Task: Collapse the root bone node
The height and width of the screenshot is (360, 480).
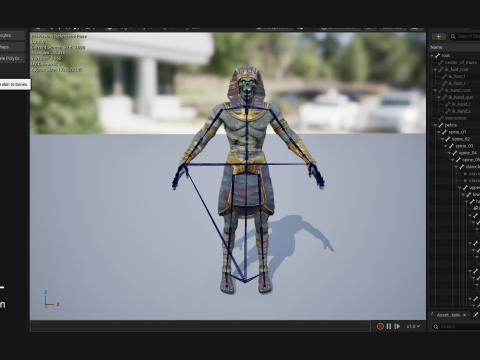Action: pyautogui.click(x=432, y=56)
